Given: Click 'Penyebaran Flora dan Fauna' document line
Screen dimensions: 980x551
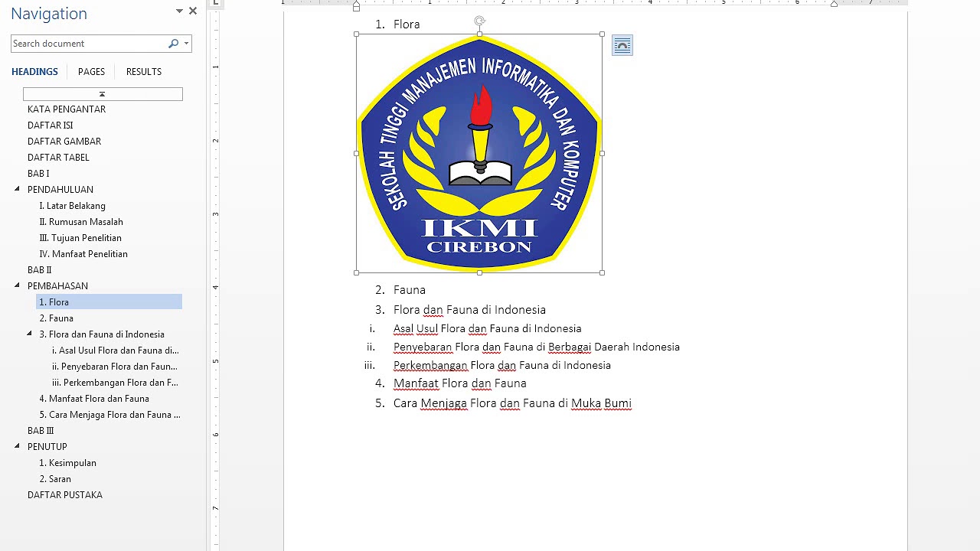Looking at the screenshot, I should [x=537, y=347].
